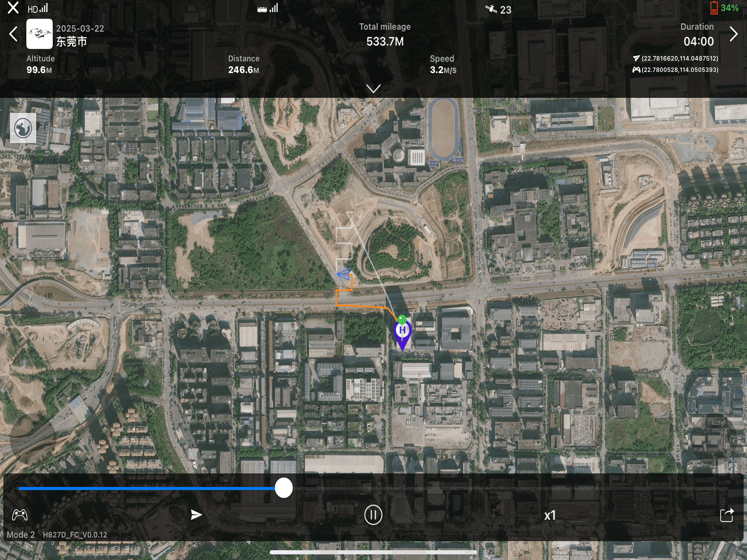The height and width of the screenshot is (560, 747).
Task: Open the controller stick display icon
Action: (x=20, y=515)
